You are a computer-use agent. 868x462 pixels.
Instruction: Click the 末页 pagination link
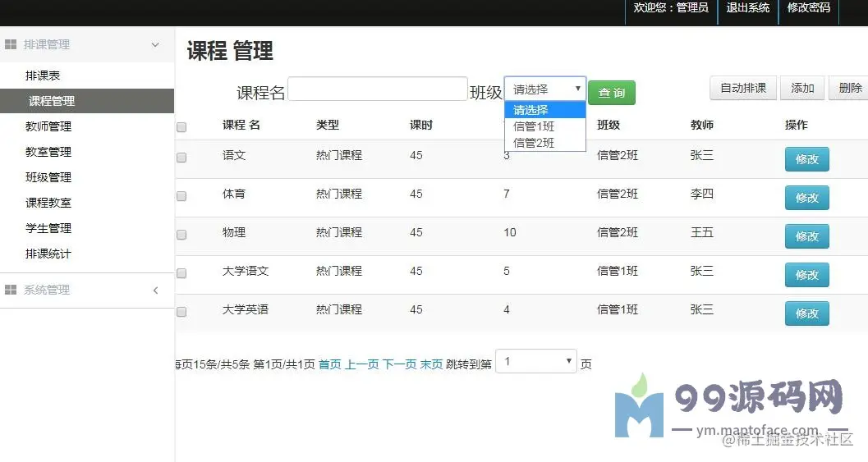[432, 364]
